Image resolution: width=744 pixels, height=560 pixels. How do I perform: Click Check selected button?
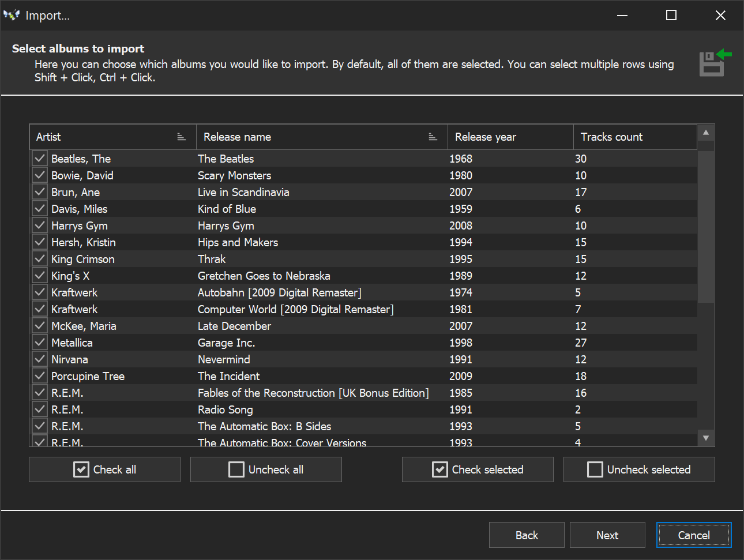478,469
